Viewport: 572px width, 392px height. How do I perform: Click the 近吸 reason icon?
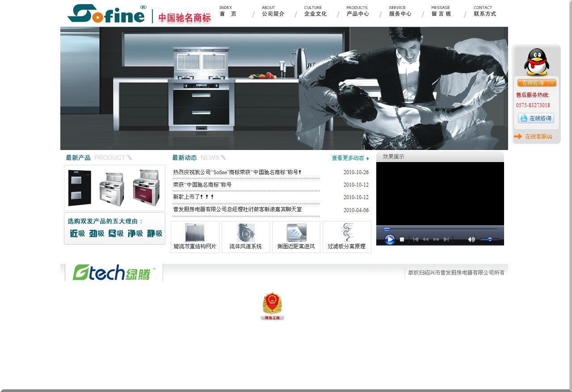tap(77, 234)
